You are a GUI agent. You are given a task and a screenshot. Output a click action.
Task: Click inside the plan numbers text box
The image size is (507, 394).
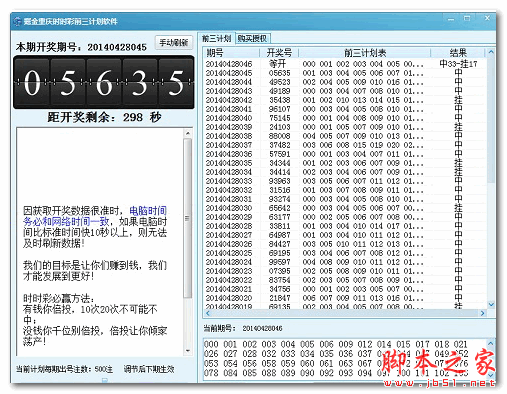345,359
